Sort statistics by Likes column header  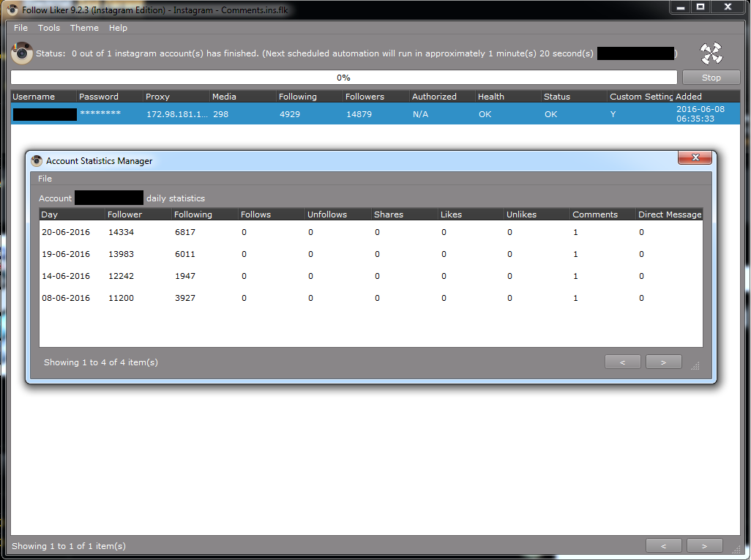point(471,214)
